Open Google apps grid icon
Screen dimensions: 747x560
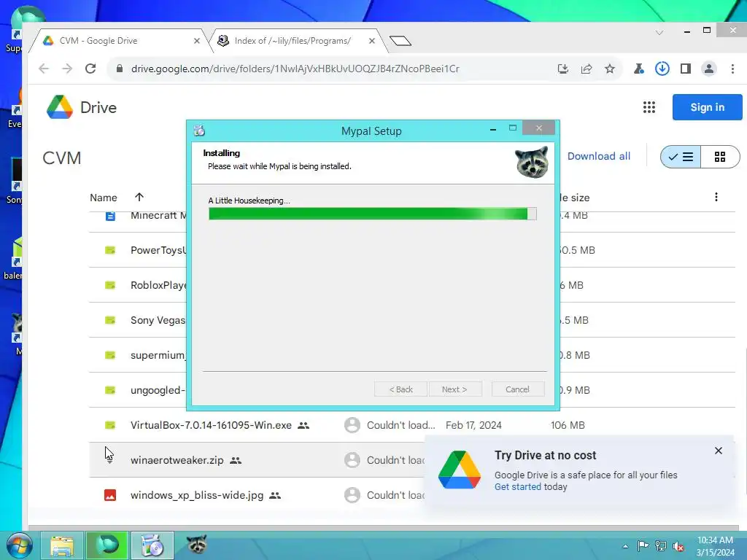(649, 107)
